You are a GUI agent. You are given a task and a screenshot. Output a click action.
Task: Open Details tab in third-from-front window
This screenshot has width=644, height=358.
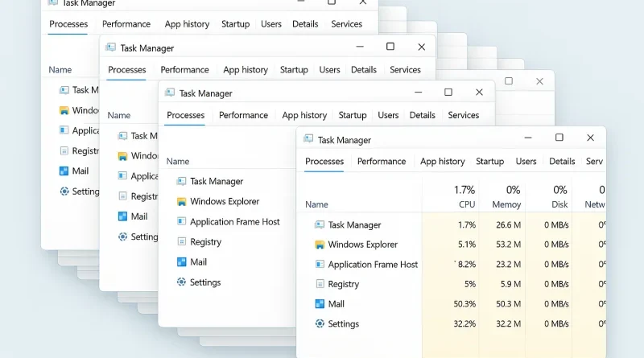click(364, 70)
